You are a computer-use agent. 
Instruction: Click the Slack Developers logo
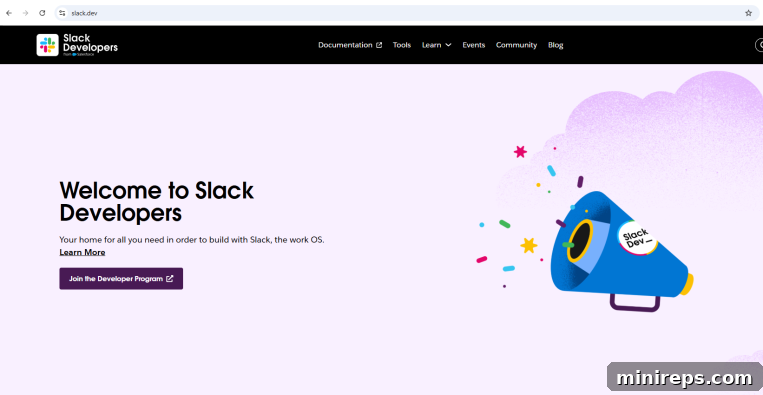[x=77, y=45]
